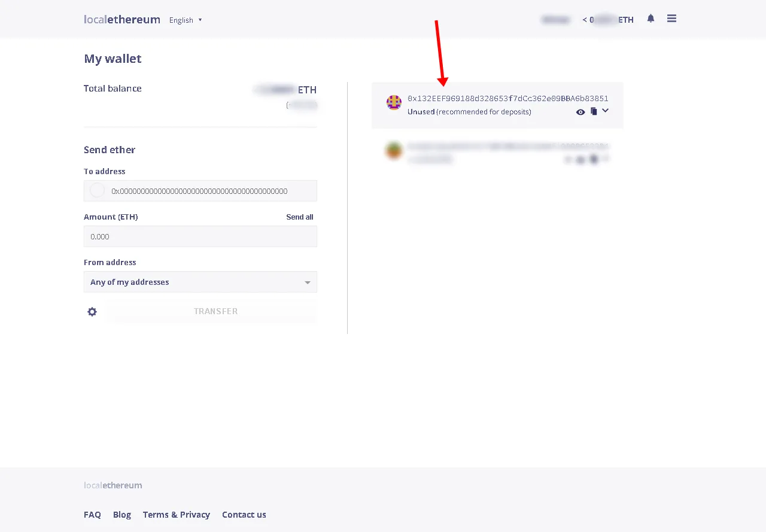Viewport: 766px width, 532px height.
Task: Click the ETH balance in header
Action: pyautogui.click(x=608, y=20)
